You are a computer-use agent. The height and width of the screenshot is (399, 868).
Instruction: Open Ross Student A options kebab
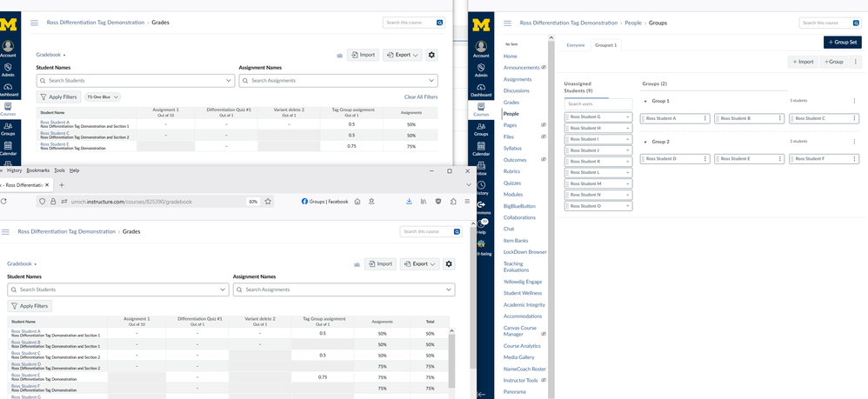(x=704, y=118)
